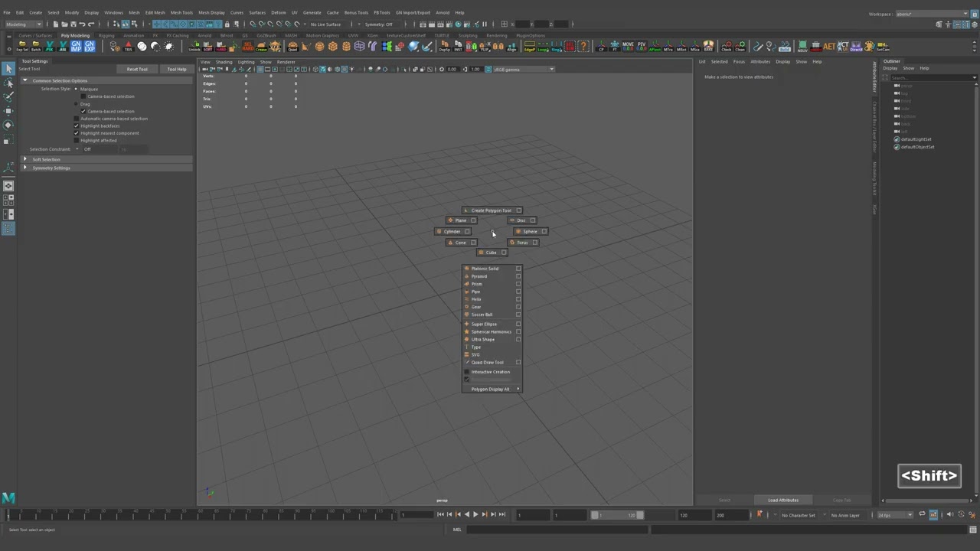Viewport: 980px width, 551px height.
Task: Activate the Paint Selection tool
Action: point(8,96)
